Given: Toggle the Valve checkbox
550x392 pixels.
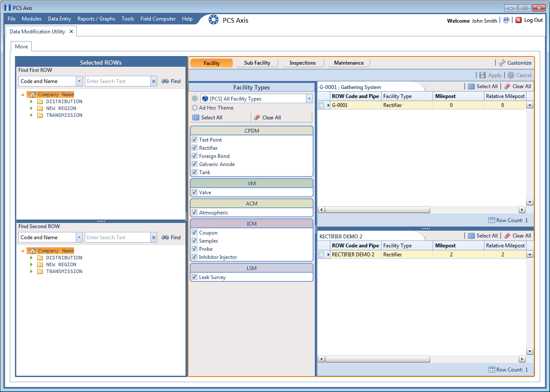Looking at the screenshot, I should pyautogui.click(x=194, y=193).
